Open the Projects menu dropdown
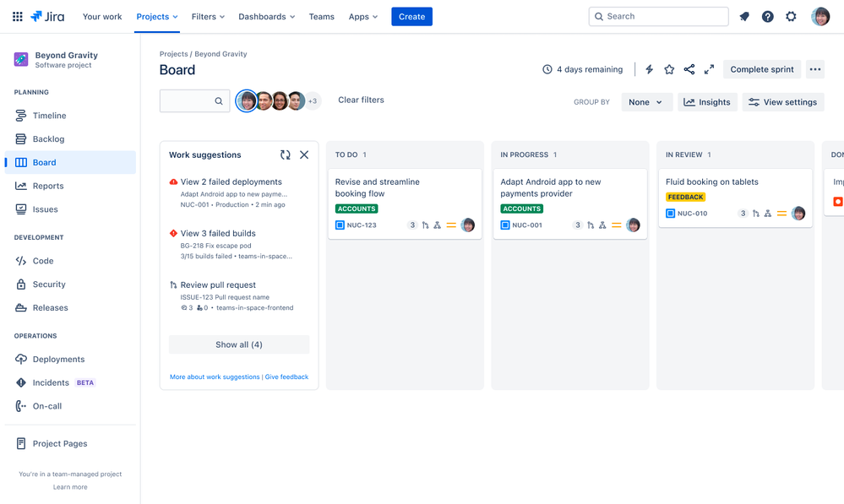Image resolution: width=844 pixels, height=504 pixels. [x=157, y=16]
